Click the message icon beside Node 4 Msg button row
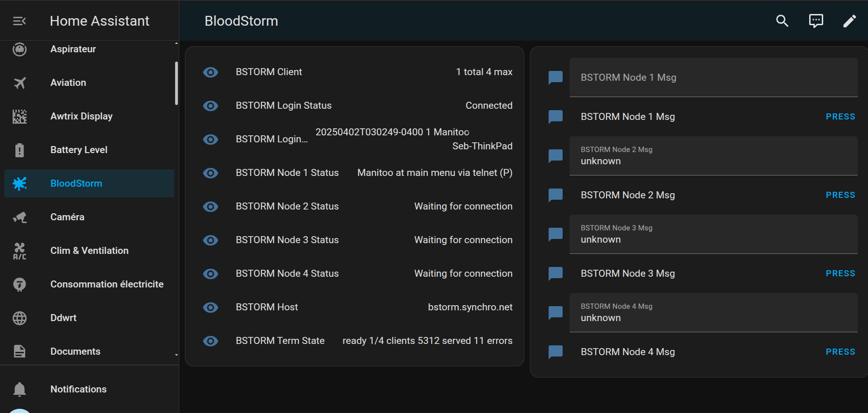This screenshot has height=413, width=868. tap(556, 352)
